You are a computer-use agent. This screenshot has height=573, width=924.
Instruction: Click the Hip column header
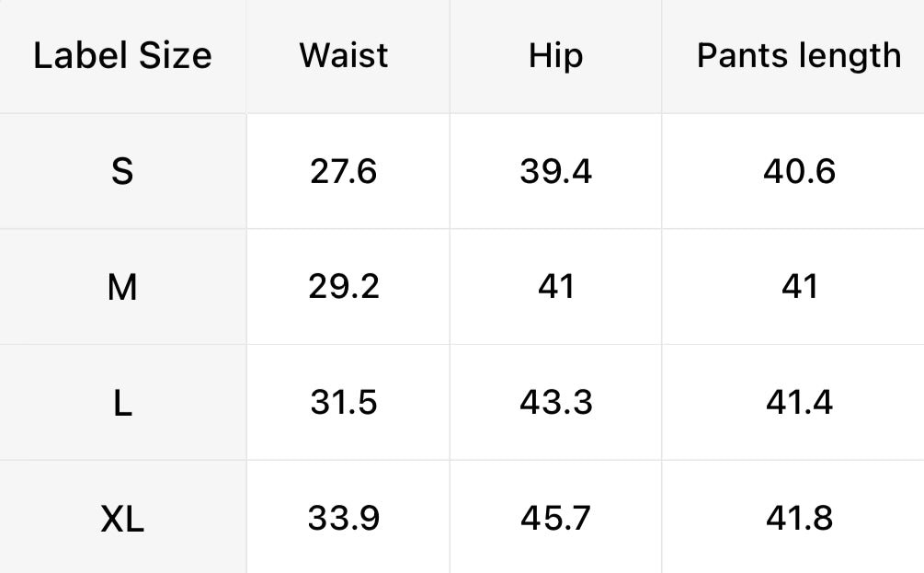(555, 56)
